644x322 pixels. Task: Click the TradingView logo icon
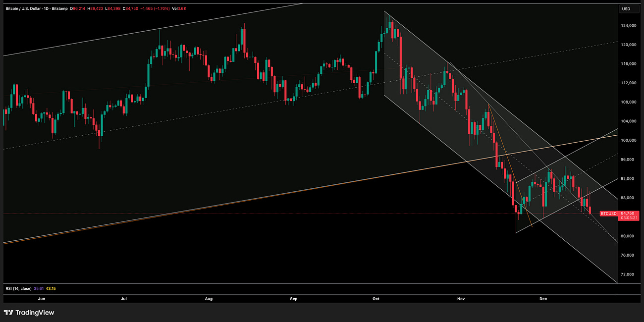[x=10, y=313]
